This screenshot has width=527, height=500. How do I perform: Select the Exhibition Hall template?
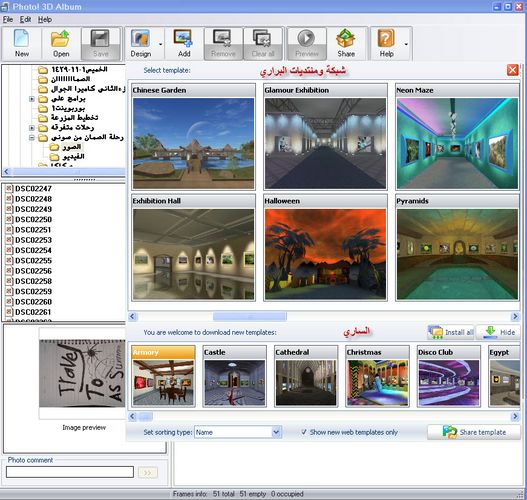(x=193, y=247)
